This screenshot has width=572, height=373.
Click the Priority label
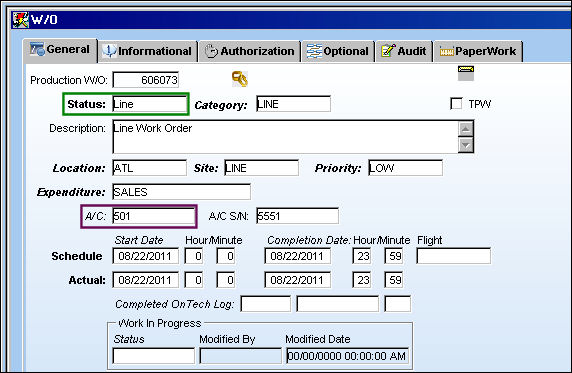click(338, 168)
